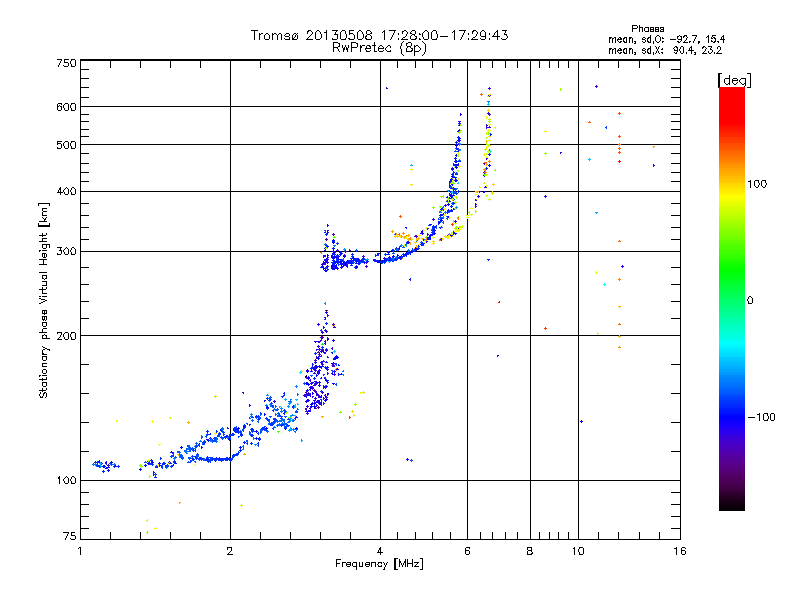
Task: Click the x-axis tick label '4'
Action: pyautogui.click(x=380, y=551)
